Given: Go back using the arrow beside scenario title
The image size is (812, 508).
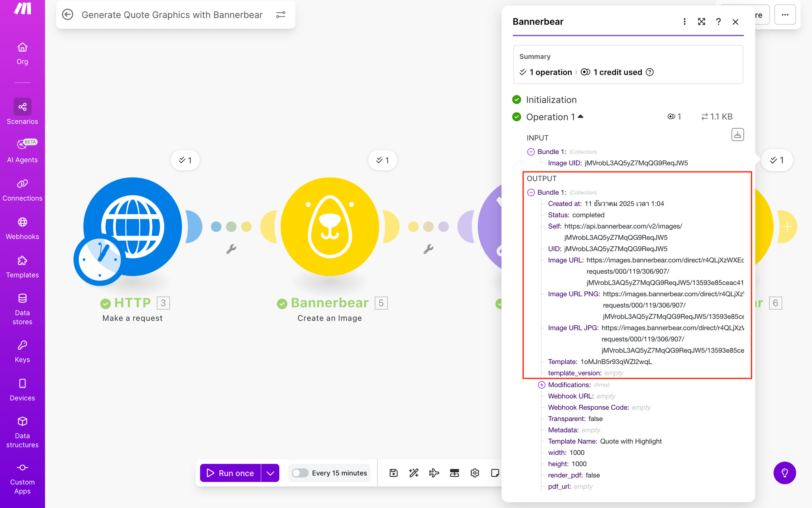Looking at the screenshot, I should [x=68, y=14].
